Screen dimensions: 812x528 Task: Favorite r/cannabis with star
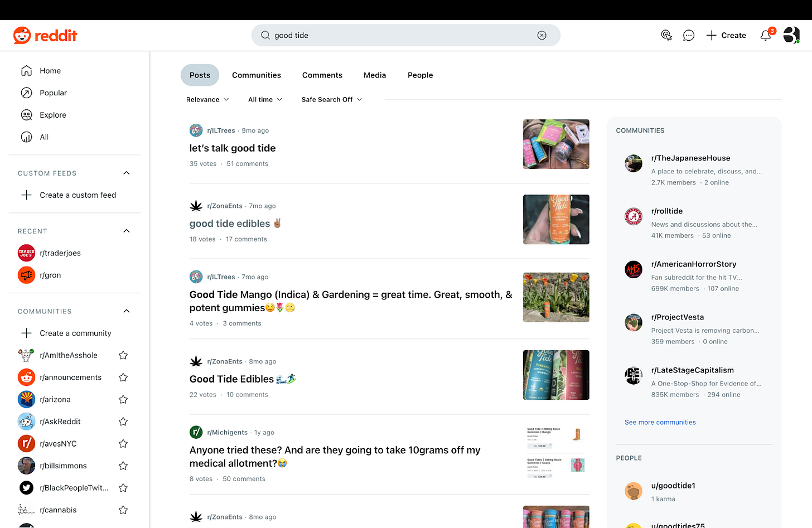click(x=123, y=510)
